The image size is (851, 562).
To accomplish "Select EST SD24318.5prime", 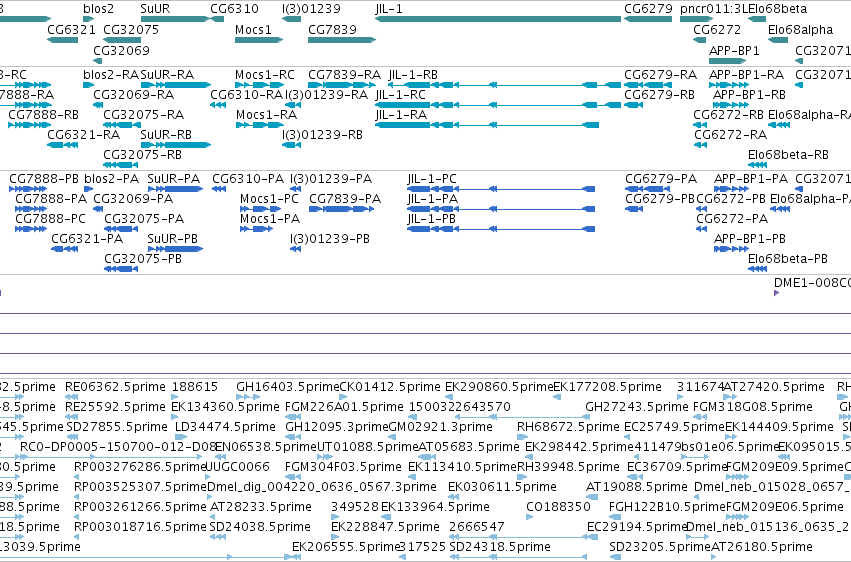I will click(x=500, y=546).
